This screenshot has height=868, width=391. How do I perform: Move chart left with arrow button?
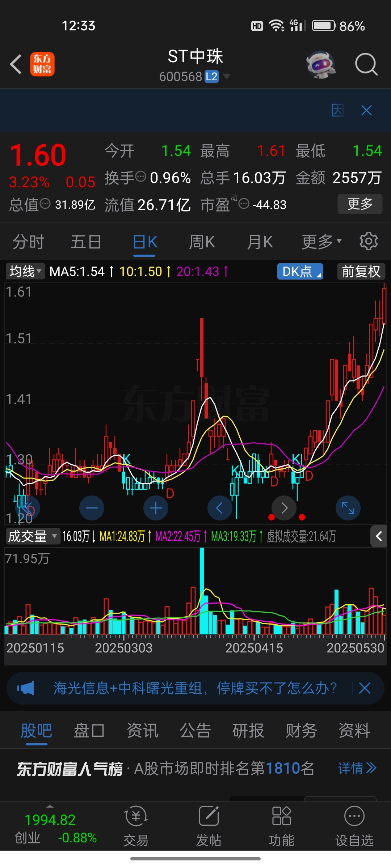pyautogui.click(x=220, y=508)
